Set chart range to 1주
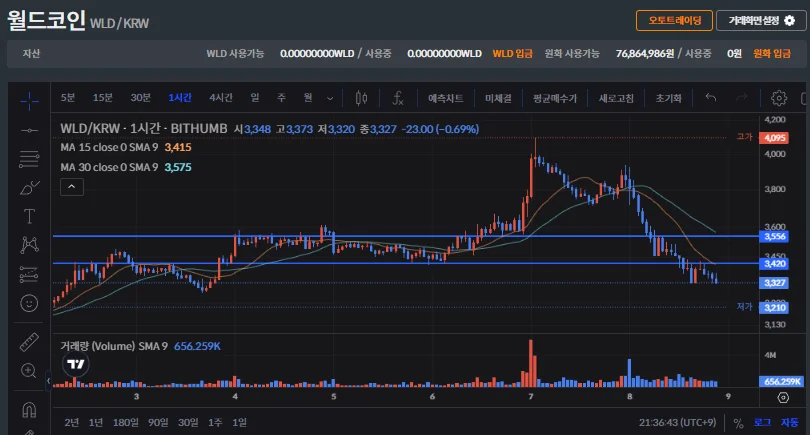Image resolution: width=810 pixels, height=435 pixels. coord(215,423)
